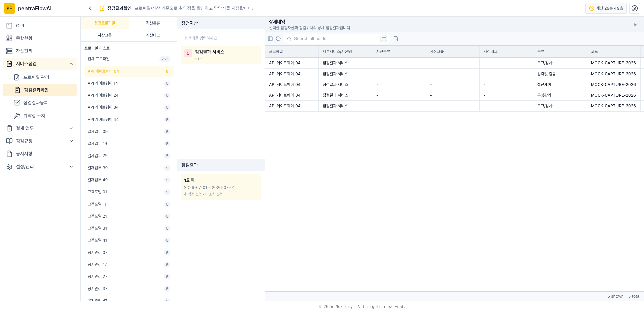
Task: Click the 분류 column header
Action: 560,52
